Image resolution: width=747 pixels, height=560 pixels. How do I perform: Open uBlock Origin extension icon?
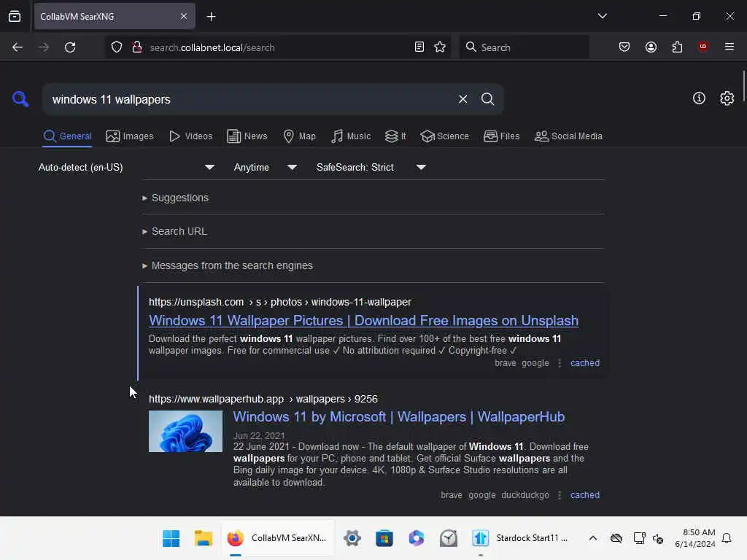click(x=703, y=47)
